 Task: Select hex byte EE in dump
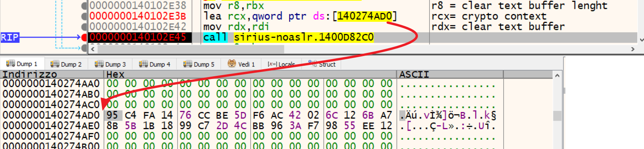(368, 126)
